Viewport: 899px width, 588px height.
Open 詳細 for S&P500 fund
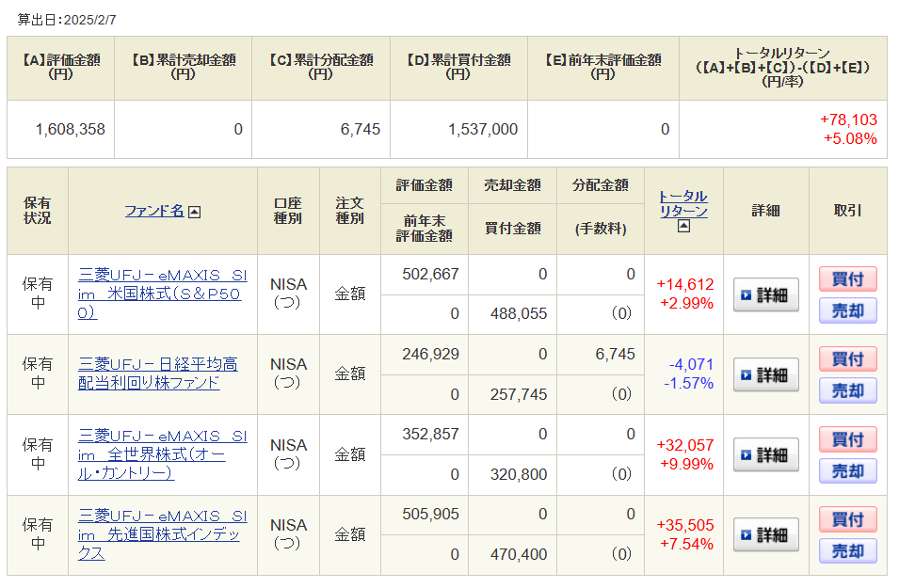click(x=766, y=294)
